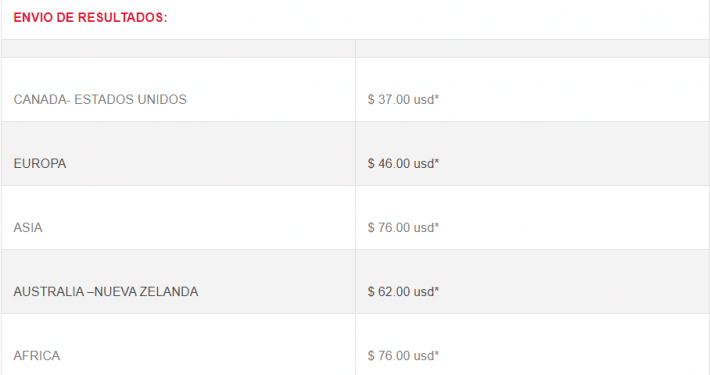Select the ASIA region cell
Screen dimensions: 710x375
point(178,217)
